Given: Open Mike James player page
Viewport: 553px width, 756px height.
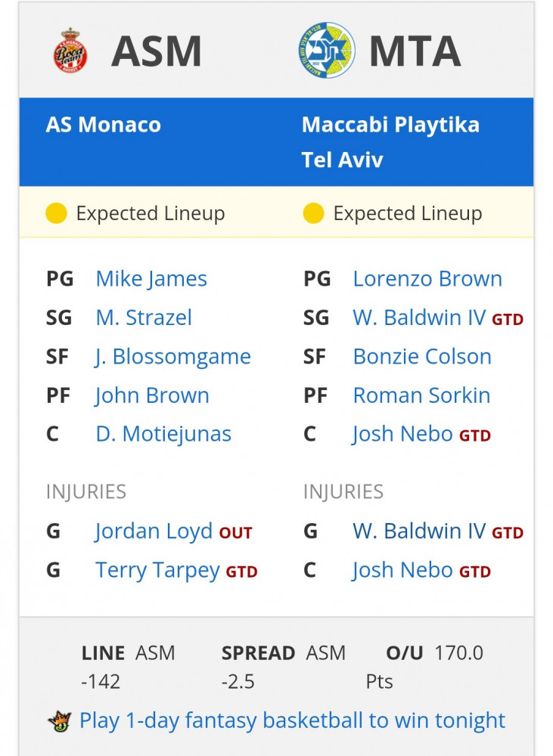Looking at the screenshot, I should (x=151, y=279).
